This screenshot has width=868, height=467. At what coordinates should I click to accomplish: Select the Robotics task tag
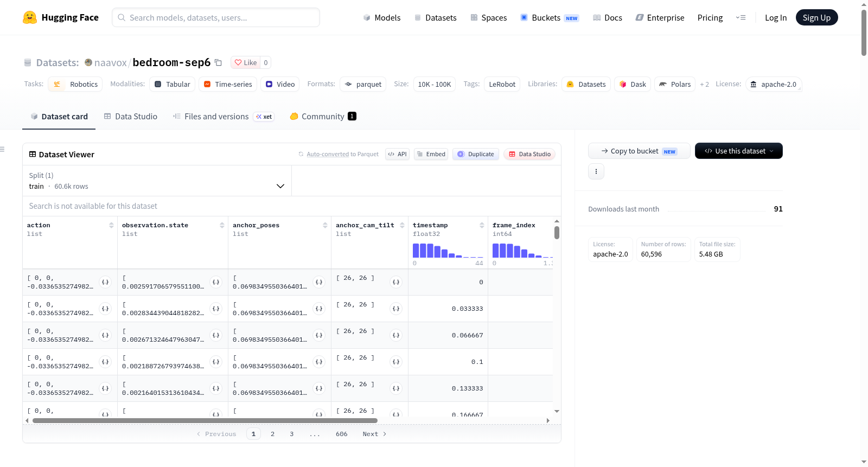tap(75, 84)
